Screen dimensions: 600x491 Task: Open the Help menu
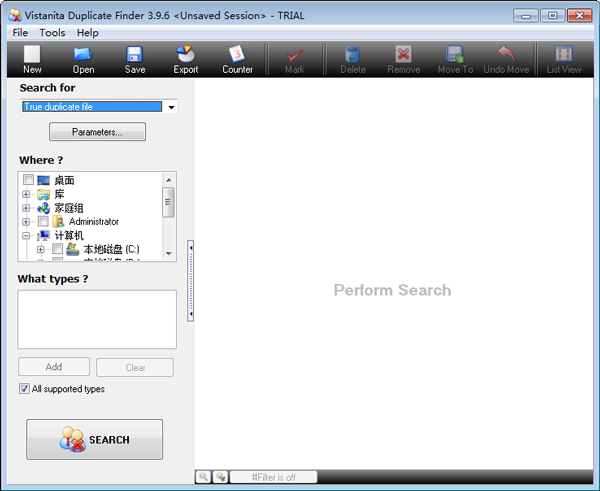[x=88, y=33]
